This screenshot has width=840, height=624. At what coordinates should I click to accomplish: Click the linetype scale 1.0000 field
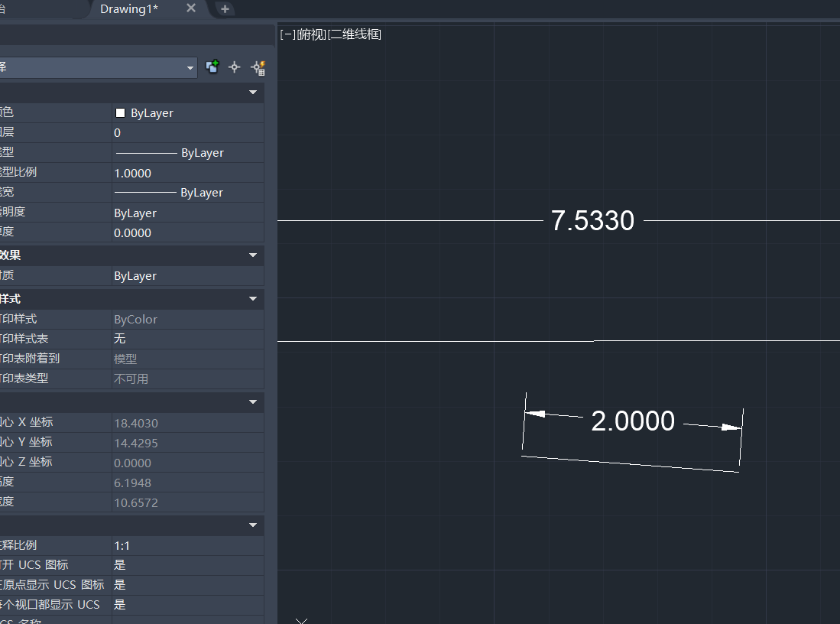pos(187,173)
